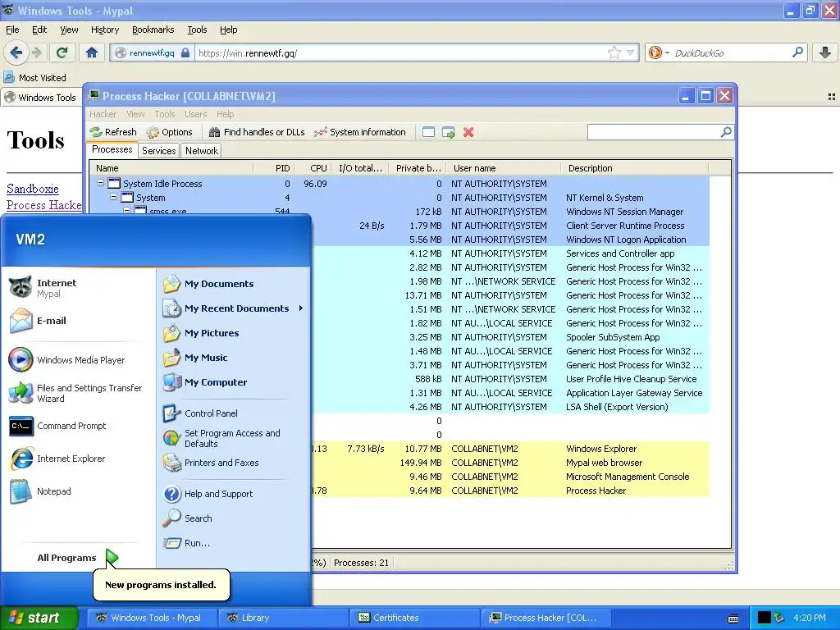This screenshot has width=840, height=630.
Task: Open Set Program Access and Defaults
Action: tap(221, 438)
